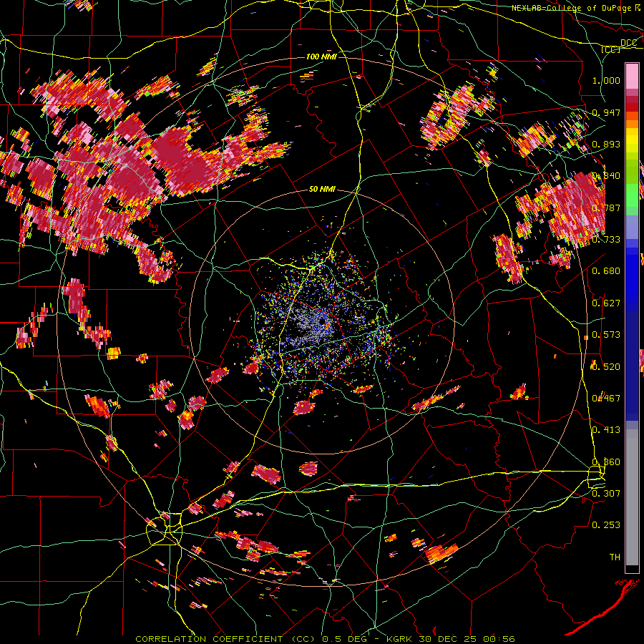644x644 pixels.
Task: Click the 100 NMI range ring label
Action: coord(321,57)
